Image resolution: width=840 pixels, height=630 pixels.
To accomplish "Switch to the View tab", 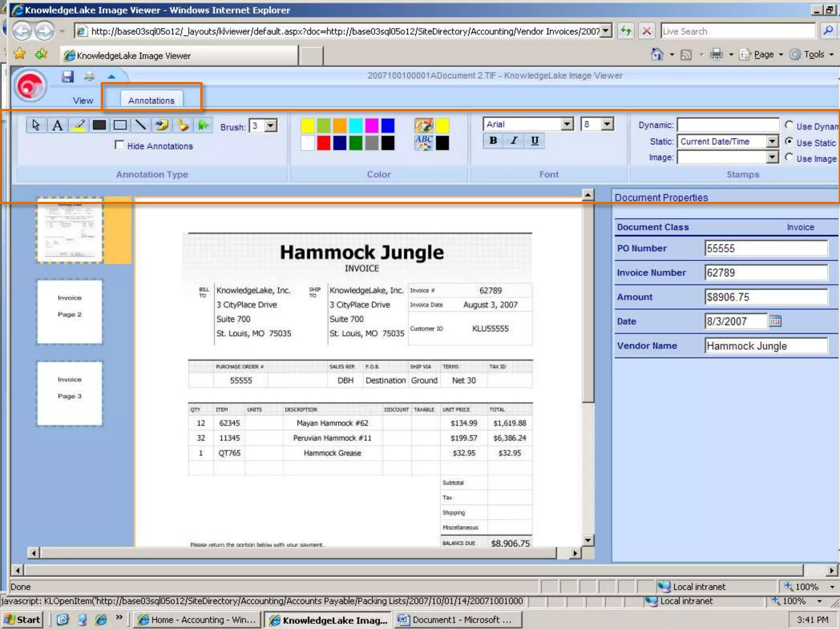I will click(x=83, y=100).
